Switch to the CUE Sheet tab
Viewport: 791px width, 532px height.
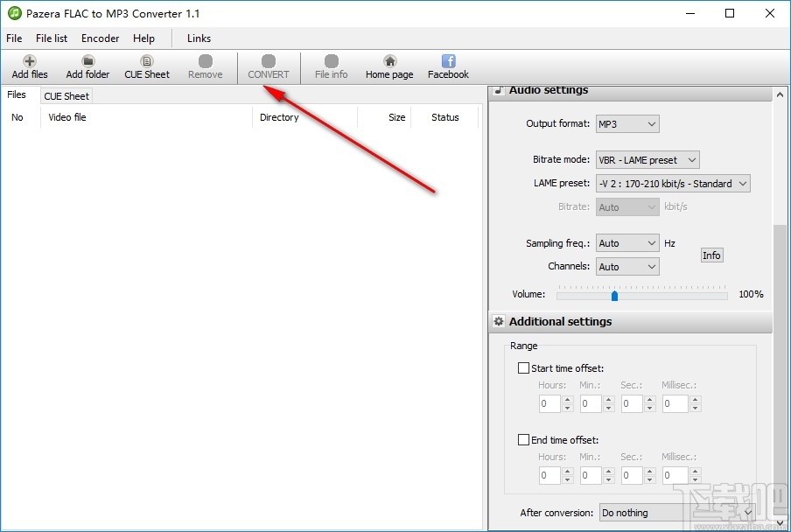(66, 96)
